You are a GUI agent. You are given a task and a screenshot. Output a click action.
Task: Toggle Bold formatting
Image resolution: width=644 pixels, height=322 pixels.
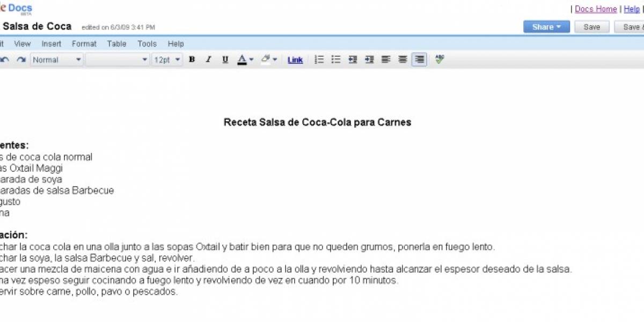coord(192,60)
